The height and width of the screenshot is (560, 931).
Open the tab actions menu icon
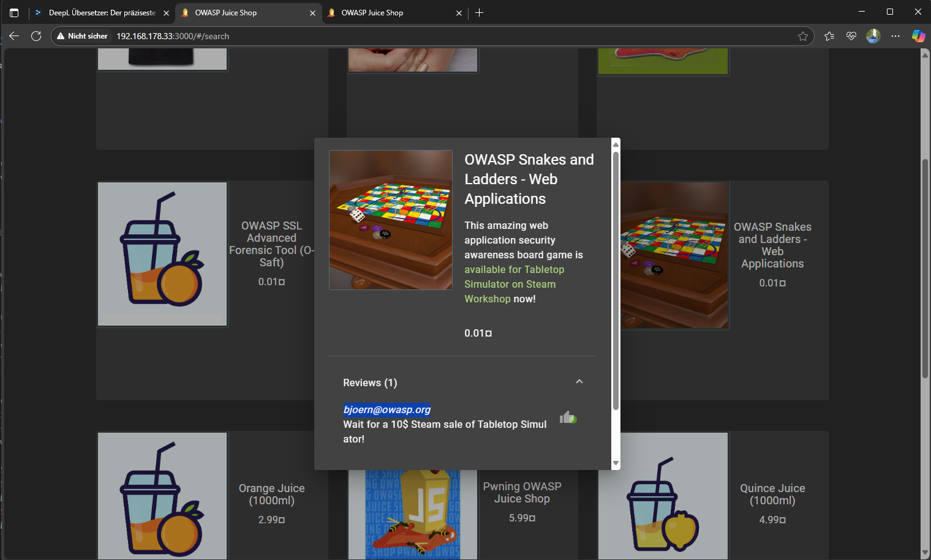(x=14, y=13)
